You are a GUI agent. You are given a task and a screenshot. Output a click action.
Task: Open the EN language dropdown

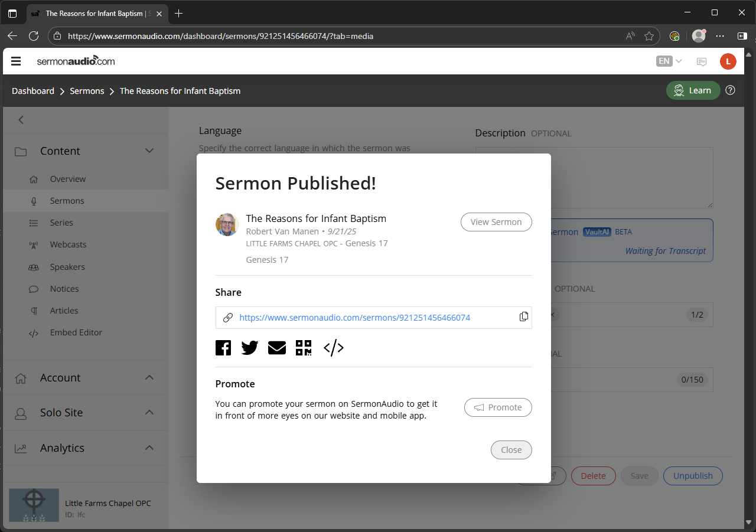tap(669, 61)
